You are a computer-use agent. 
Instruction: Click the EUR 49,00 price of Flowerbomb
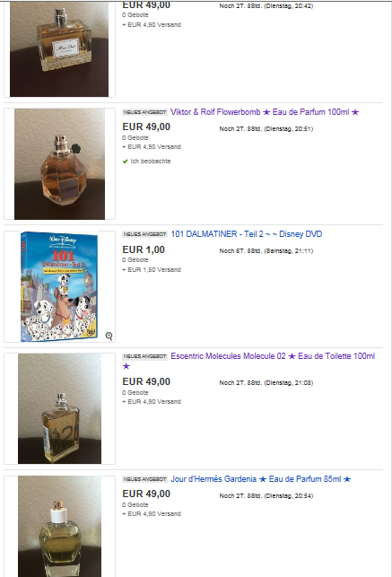click(146, 127)
